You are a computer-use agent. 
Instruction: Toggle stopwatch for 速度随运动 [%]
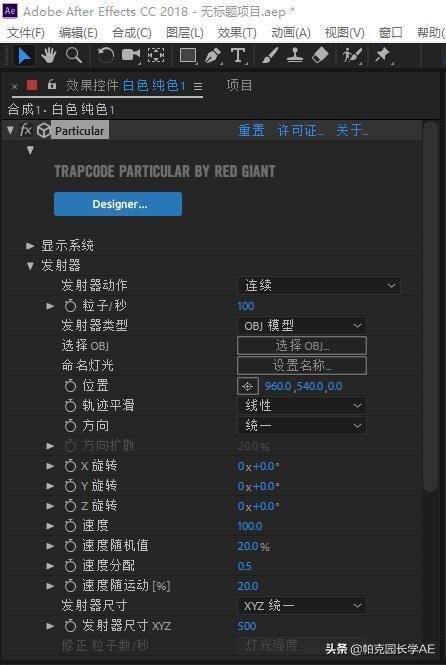[x=70, y=586]
